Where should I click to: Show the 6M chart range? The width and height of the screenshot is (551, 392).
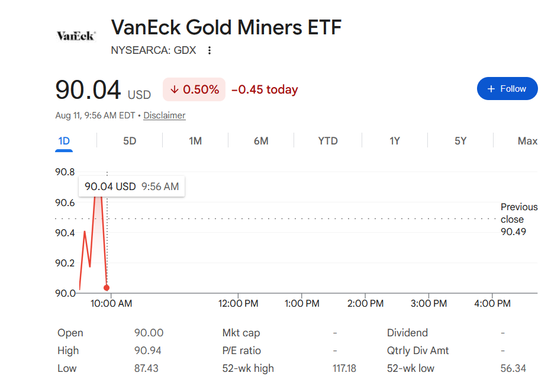pos(261,141)
